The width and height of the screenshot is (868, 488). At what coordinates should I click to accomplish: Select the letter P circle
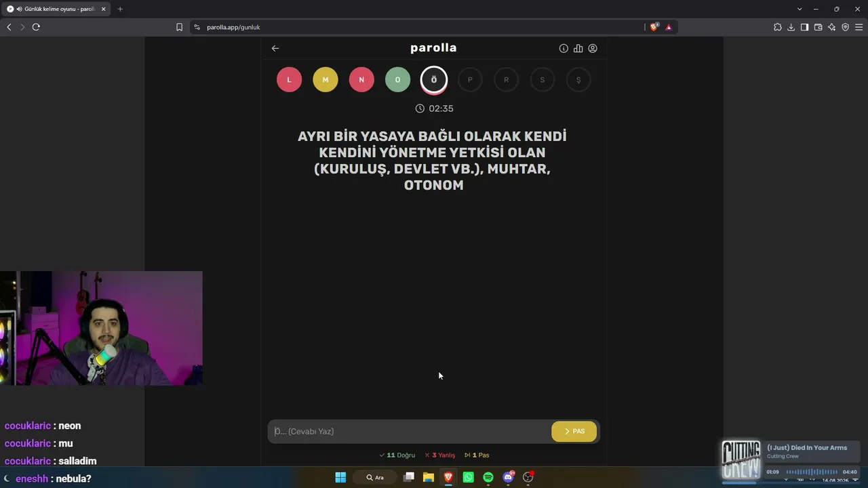[470, 80]
